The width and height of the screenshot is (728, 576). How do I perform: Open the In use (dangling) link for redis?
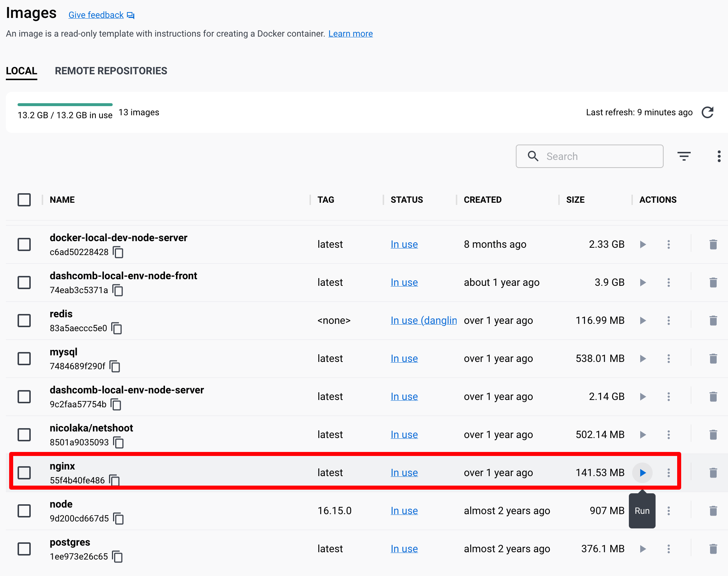(424, 321)
